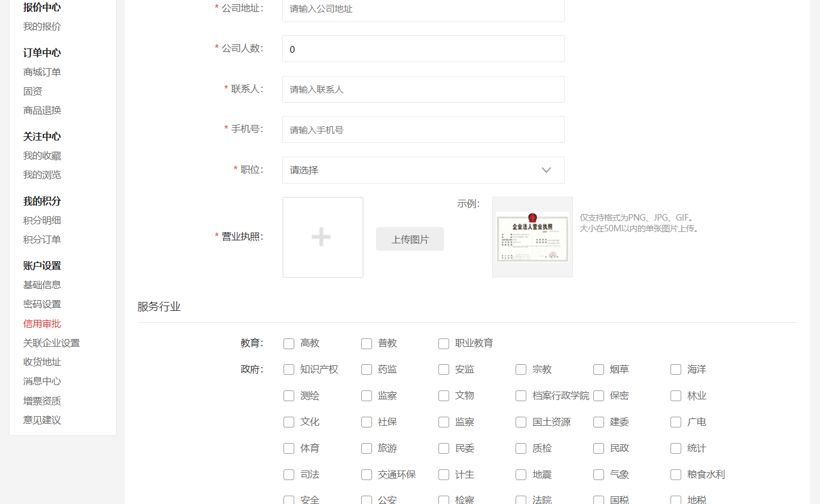The image size is (820, 504).
Task: Navigate to 收货地址 settings
Action: tap(42, 362)
